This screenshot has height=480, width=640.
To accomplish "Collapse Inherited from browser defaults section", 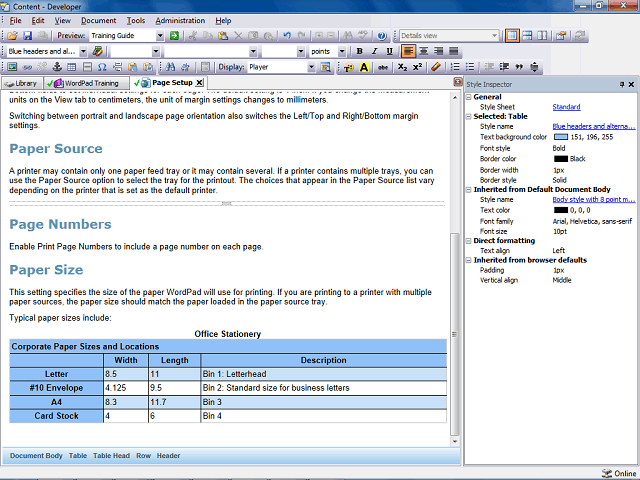I will point(469,260).
